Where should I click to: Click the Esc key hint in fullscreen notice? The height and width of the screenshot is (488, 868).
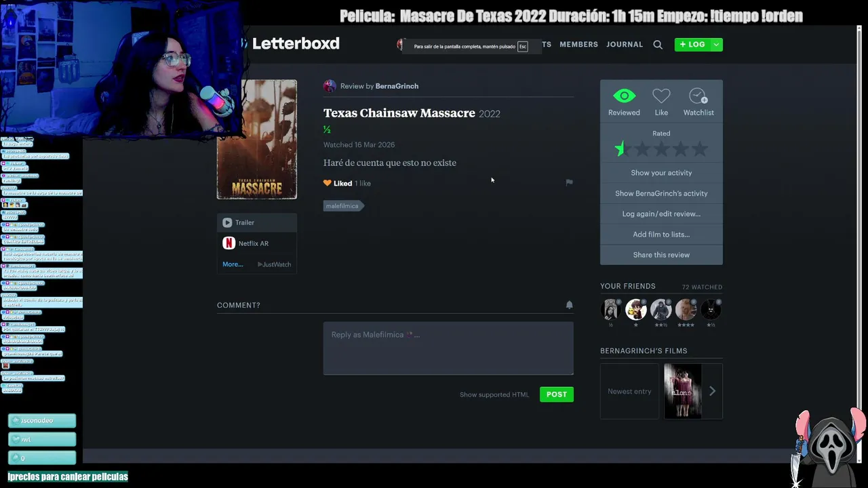pos(522,47)
